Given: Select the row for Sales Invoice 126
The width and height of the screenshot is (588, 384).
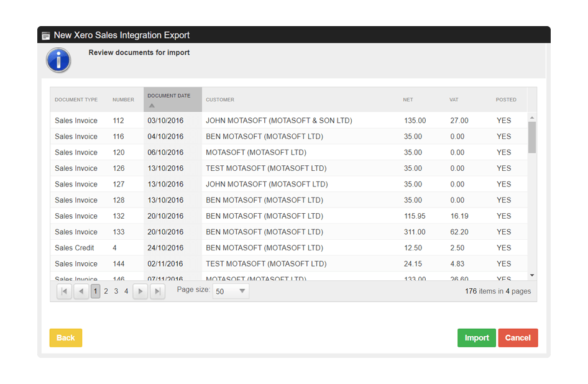Looking at the screenshot, I should [x=289, y=168].
